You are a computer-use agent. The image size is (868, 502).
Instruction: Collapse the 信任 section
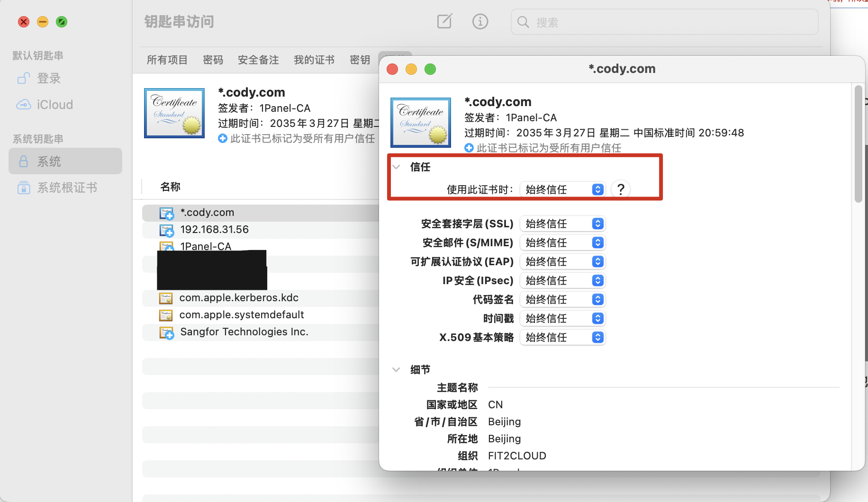click(x=397, y=167)
